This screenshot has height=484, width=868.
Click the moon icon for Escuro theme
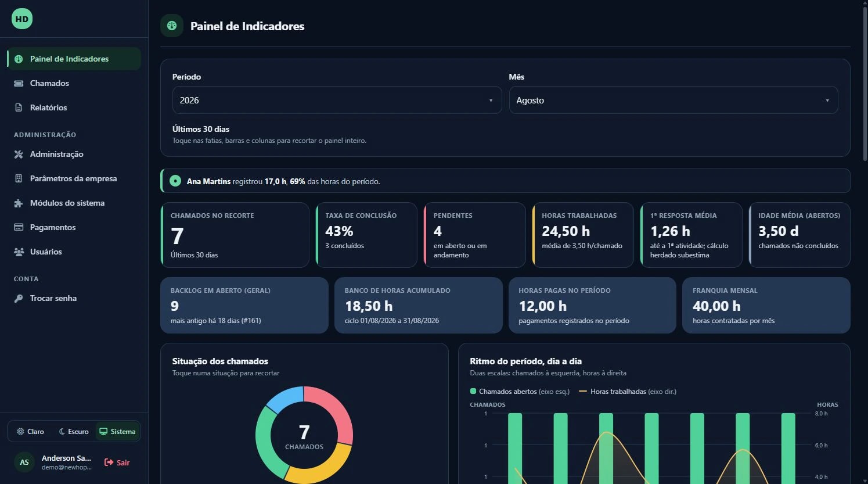[62, 432]
